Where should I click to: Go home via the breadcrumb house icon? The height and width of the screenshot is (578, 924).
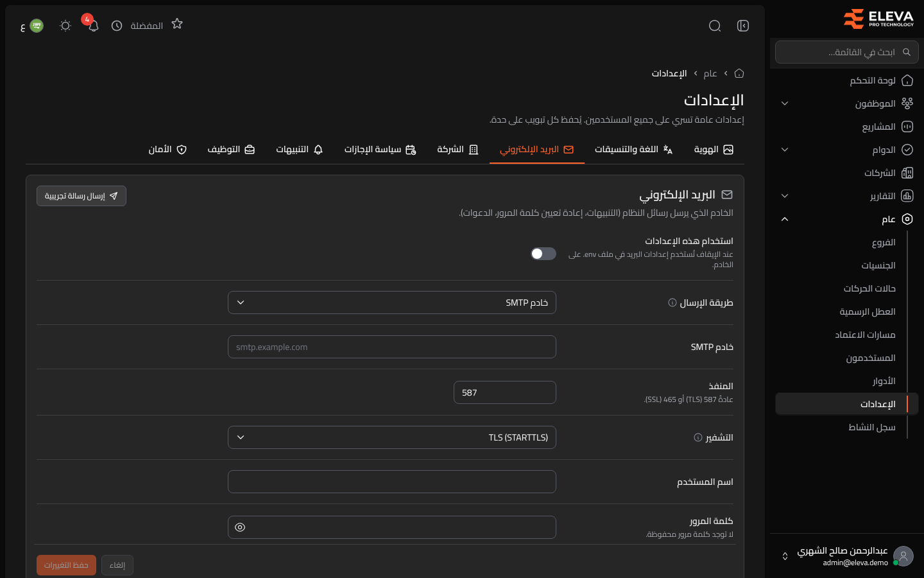(739, 73)
